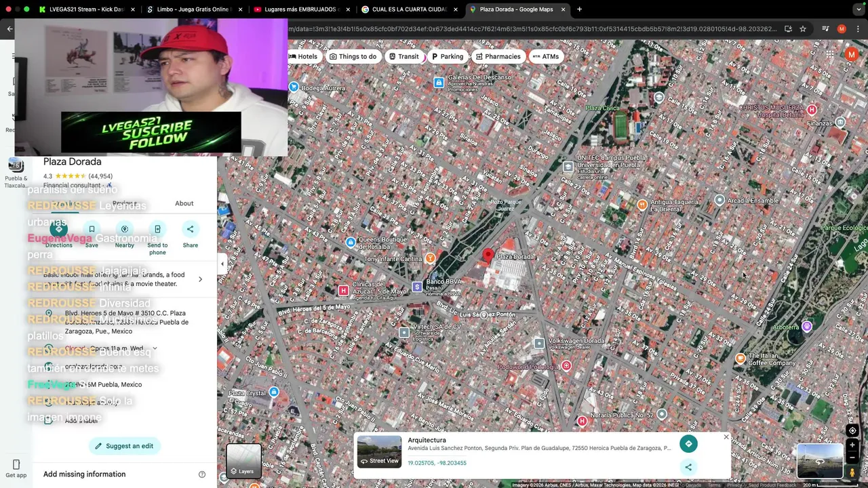Open Street View preview beside zoom controls
Image resolution: width=868 pixels, height=488 pixels.
tap(819, 461)
